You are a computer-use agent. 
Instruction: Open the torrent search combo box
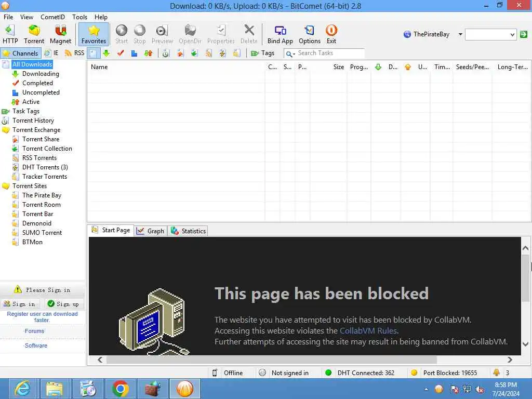490,34
